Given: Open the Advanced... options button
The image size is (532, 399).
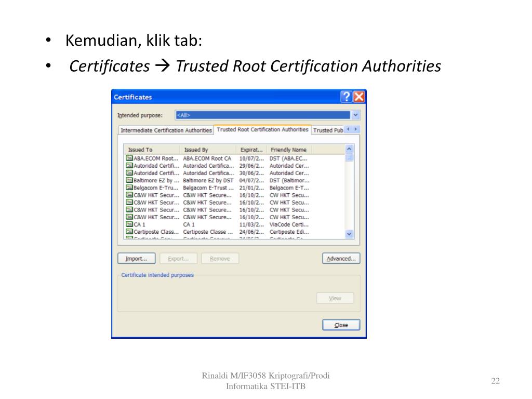Looking at the screenshot, I should pos(341,259).
